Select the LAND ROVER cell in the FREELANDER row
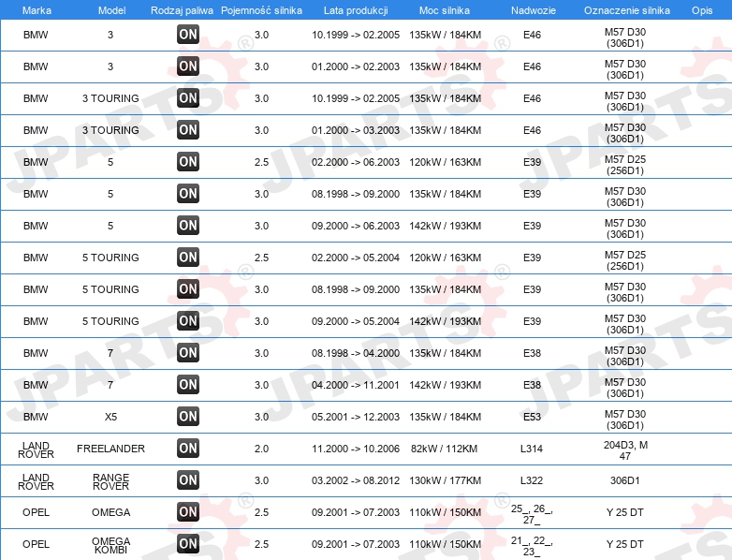Image resolution: width=732 pixels, height=560 pixels. [36, 449]
